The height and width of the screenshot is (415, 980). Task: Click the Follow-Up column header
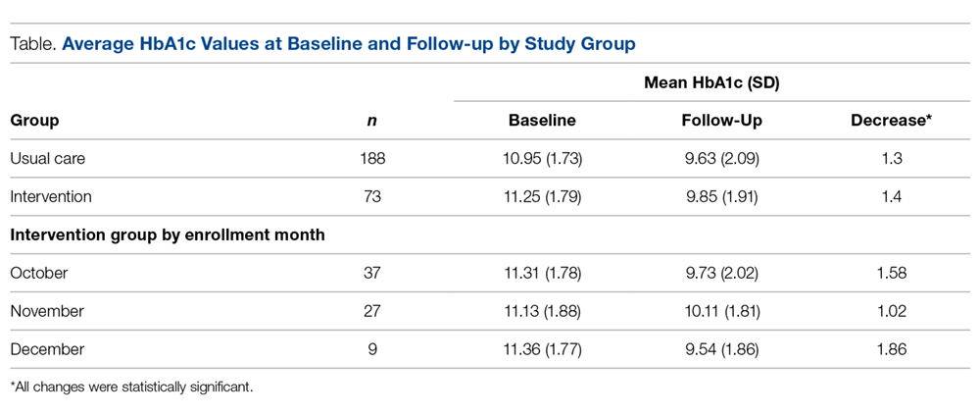[721, 121]
